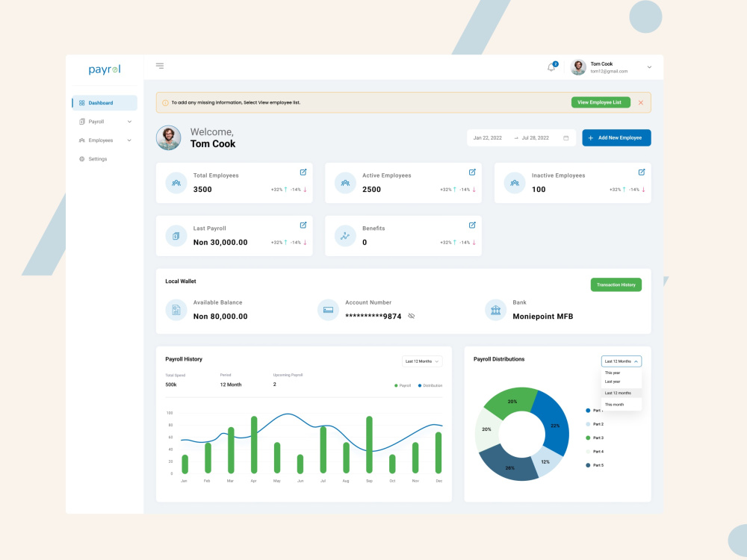Toggle Part 5 legend swatch
747x560 pixels.
coord(588,465)
